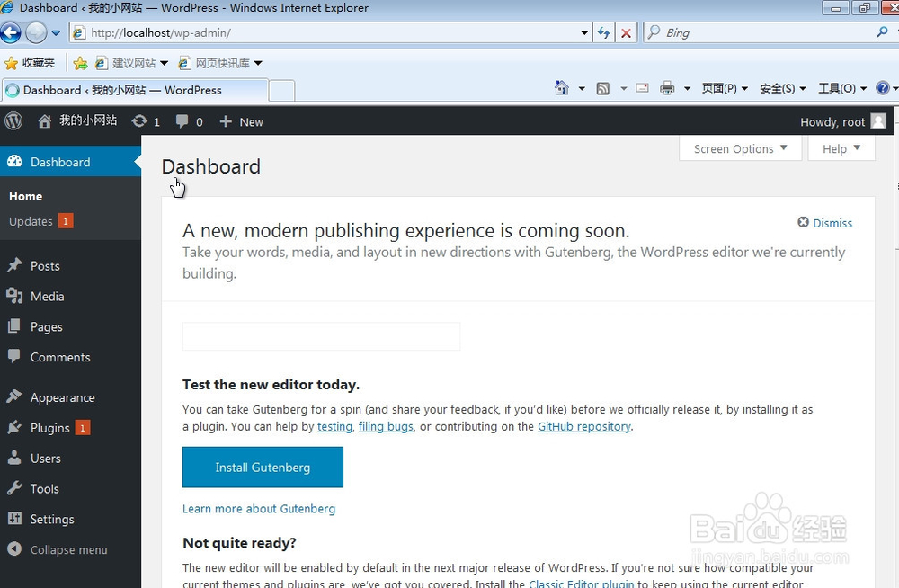Click the Read Mail toolbar icon
The image size is (899, 588).
click(642, 88)
